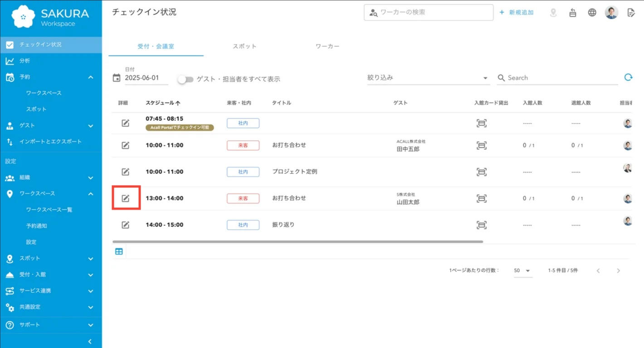
Task: Expand the 共通設定 sidebar section
Action: (91, 307)
